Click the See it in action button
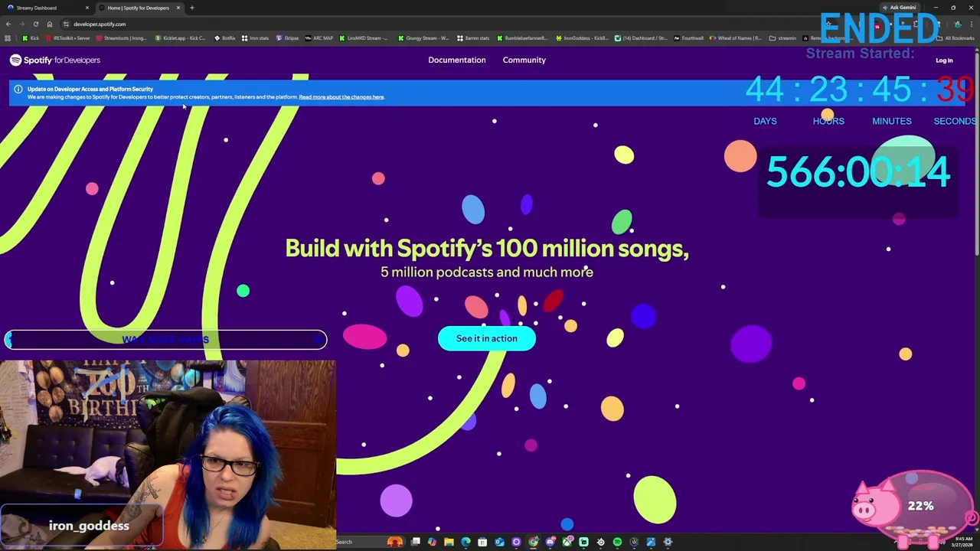Screen dimensions: 980x551 coord(486,338)
